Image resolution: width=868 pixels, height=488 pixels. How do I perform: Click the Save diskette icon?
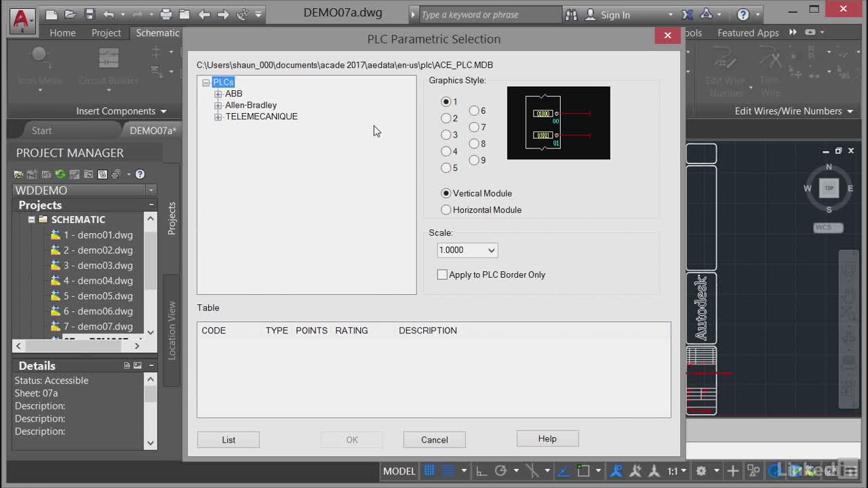coord(90,14)
